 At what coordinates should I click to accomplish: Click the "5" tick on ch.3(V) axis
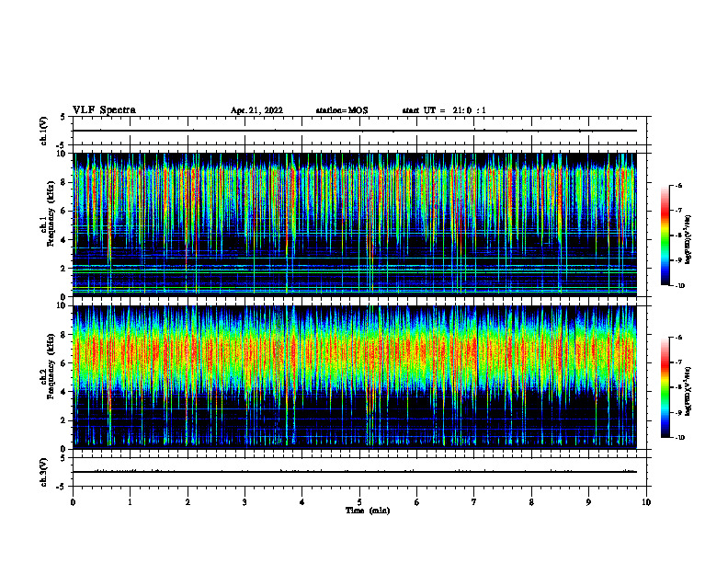pos(64,458)
